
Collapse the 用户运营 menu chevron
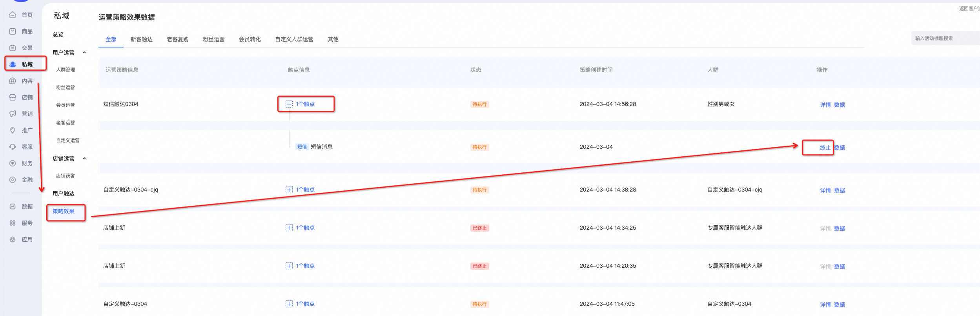(84, 53)
